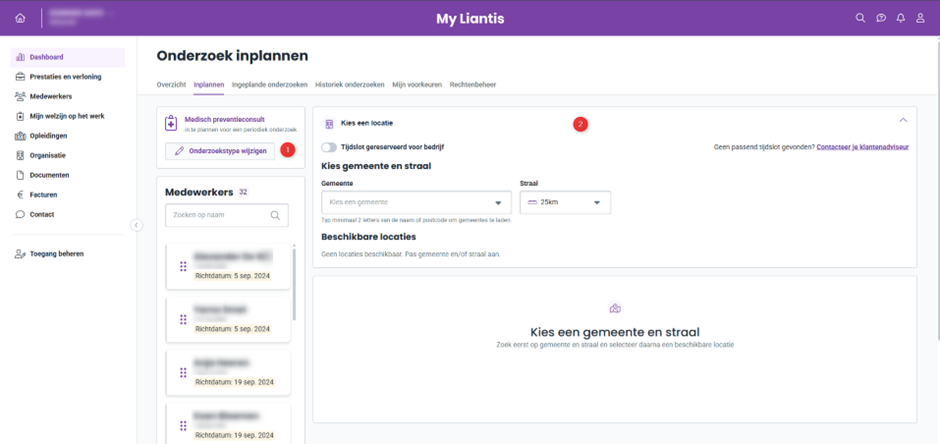The width and height of the screenshot is (940, 444).
Task: Click the Zoeken op naam input field
Action: pos(227,215)
